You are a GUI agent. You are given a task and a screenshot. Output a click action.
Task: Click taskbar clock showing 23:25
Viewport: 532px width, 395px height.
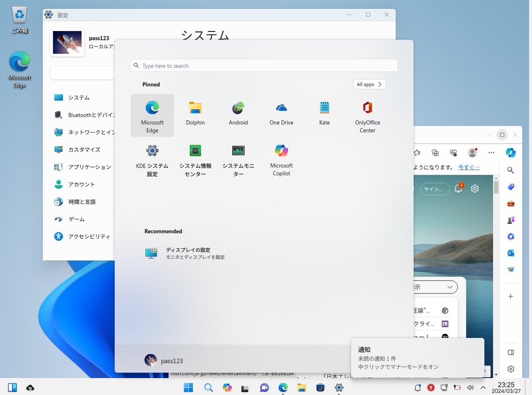pyautogui.click(x=506, y=387)
